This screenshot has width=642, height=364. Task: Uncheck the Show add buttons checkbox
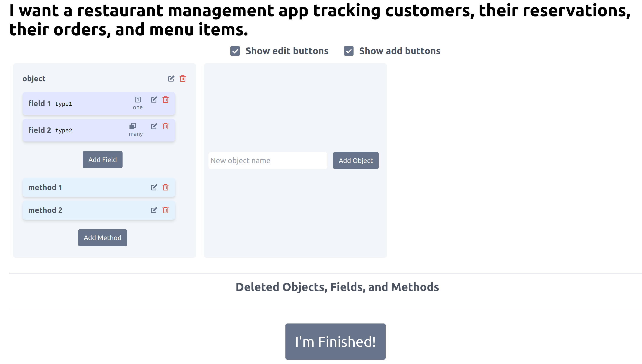[349, 51]
